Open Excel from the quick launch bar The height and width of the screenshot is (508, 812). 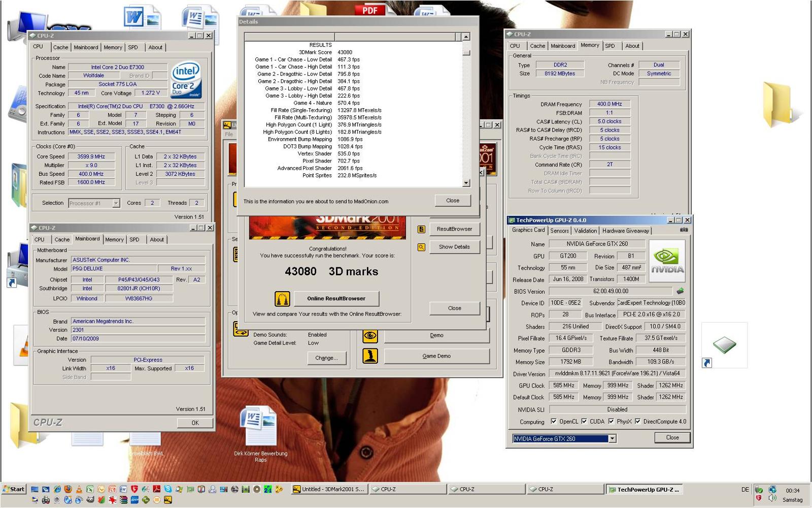(x=90, y=489)
